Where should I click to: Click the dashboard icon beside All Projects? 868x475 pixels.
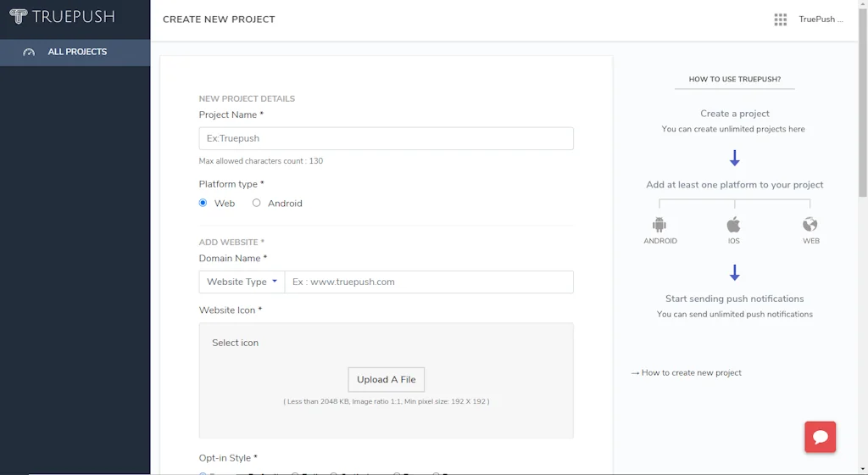coord(29,52)
